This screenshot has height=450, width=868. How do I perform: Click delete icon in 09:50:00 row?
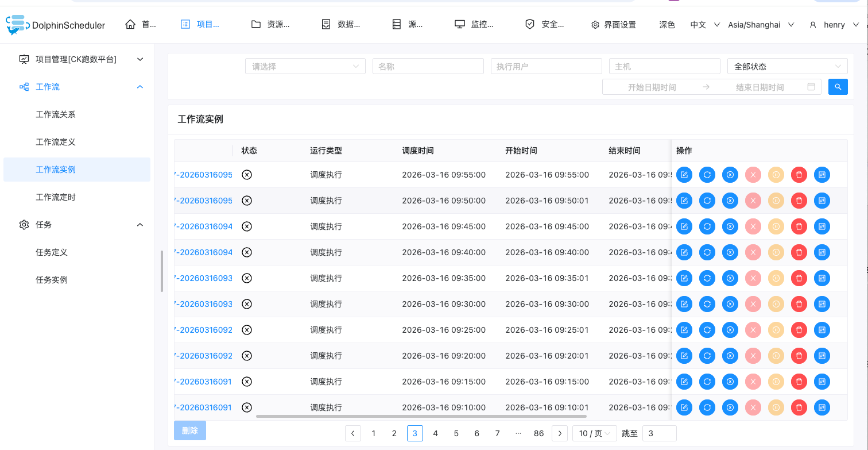click(x=799, y=201)
